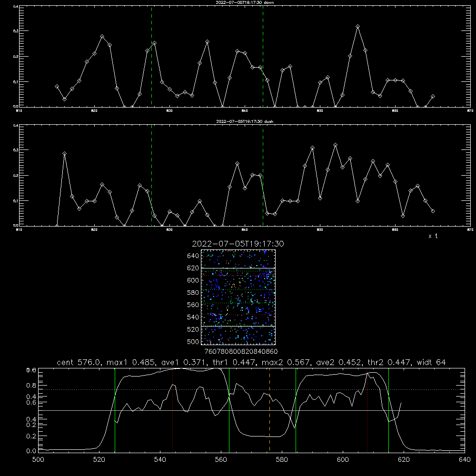Select the 'ave2 0.452' value
476x476 pixels.
(338, 362)
